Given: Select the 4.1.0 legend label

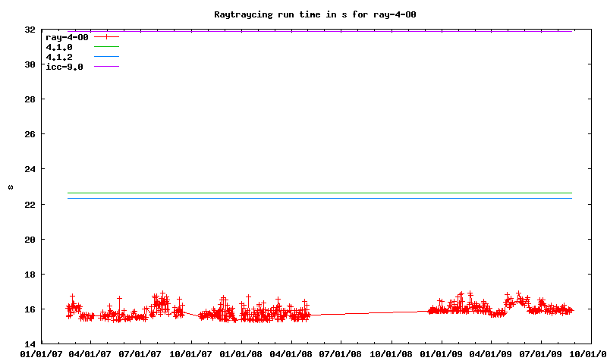Looking at the screenshot, I should point(59,47).
